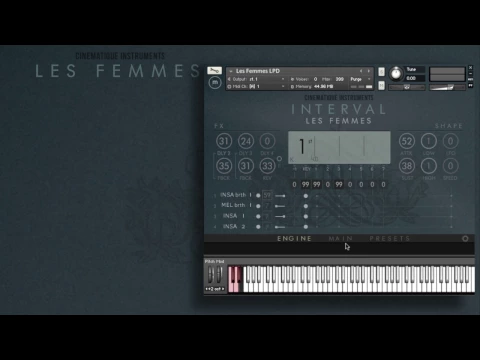Toggle the INSA brth 1 layer dot
Image resolution: width=480 pixels, height=360 pixels.
click(258, 195)
